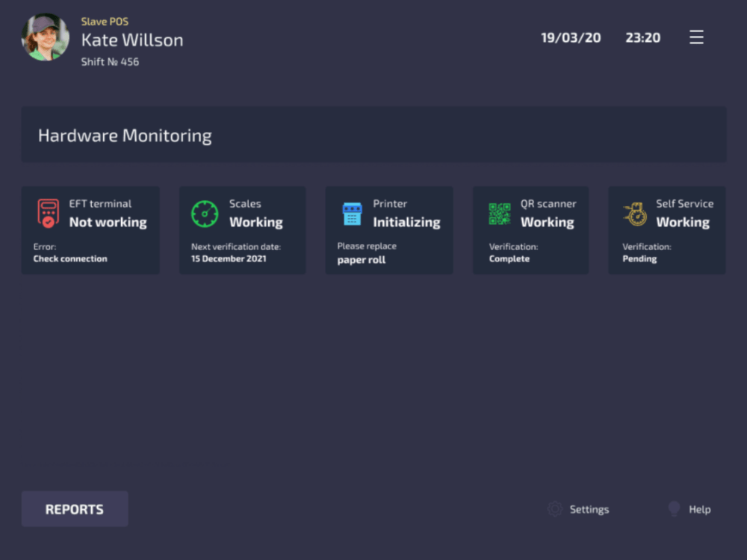
Task: Click the blue Printer icon
Action: pos(352,214)
